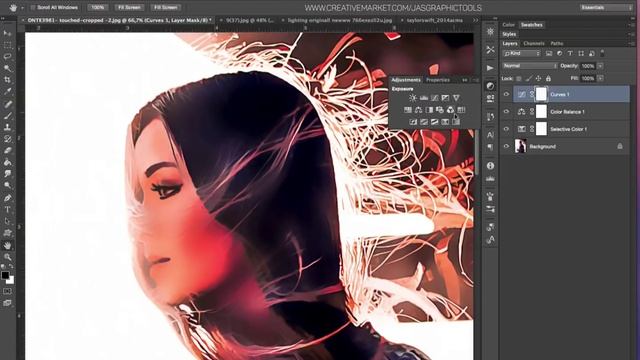Select the Quick Selection tool
This screenshot has height=360, width=640.
tap(7, 68)
